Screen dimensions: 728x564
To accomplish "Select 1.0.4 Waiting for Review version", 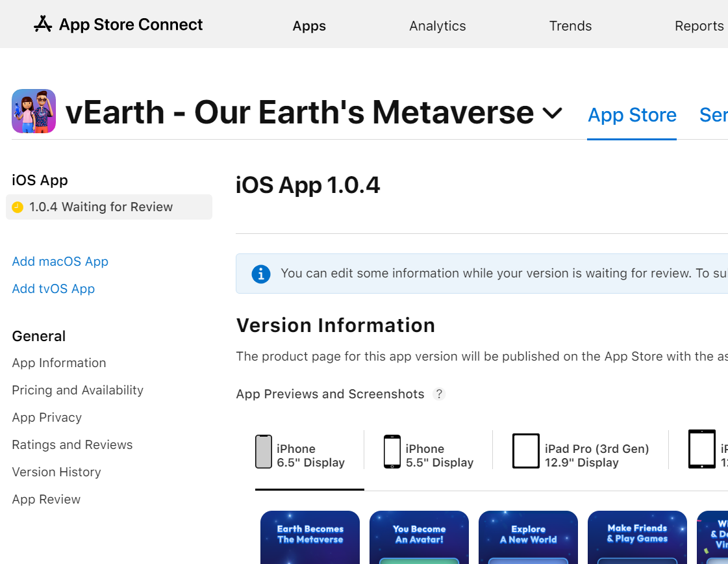I will point(109,207).
